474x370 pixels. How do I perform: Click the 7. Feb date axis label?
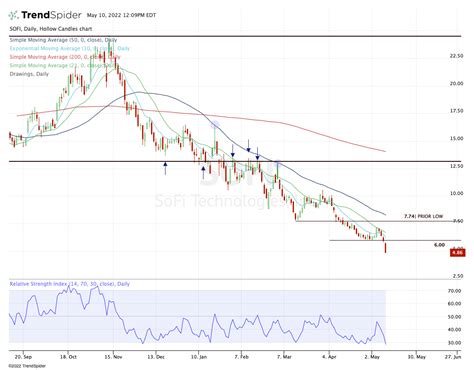coord(241,357)
